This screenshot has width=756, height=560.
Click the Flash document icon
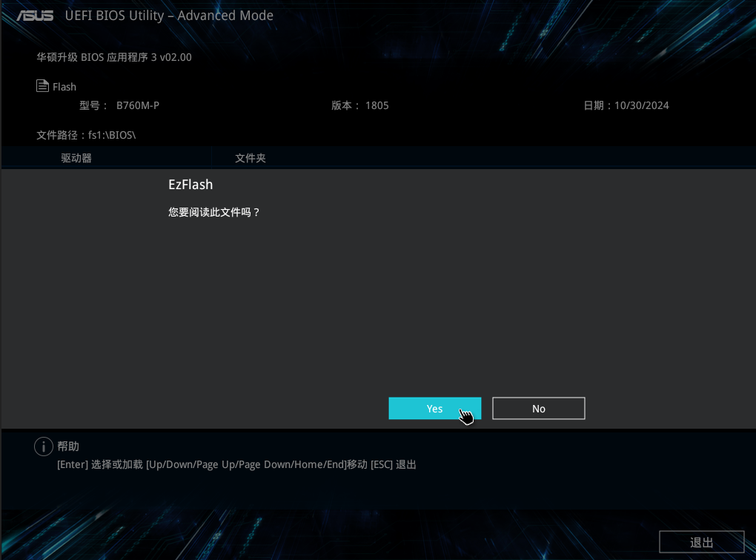43,86
